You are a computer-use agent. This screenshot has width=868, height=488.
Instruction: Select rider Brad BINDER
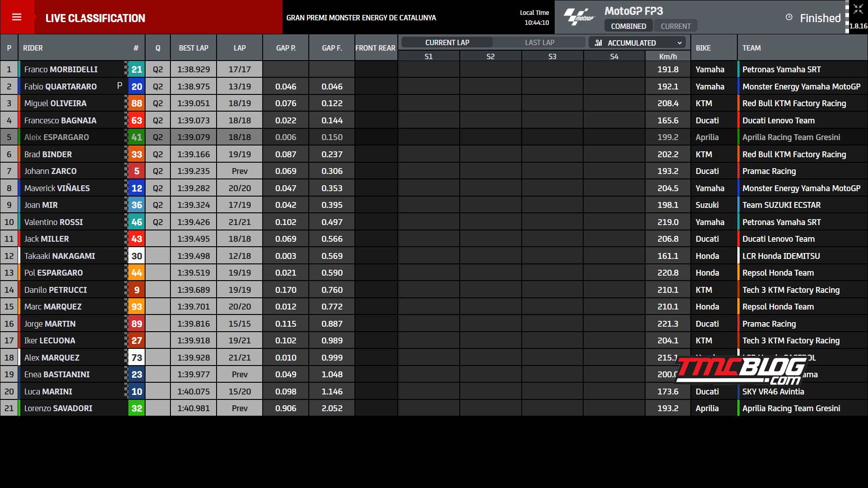(48, 155)
